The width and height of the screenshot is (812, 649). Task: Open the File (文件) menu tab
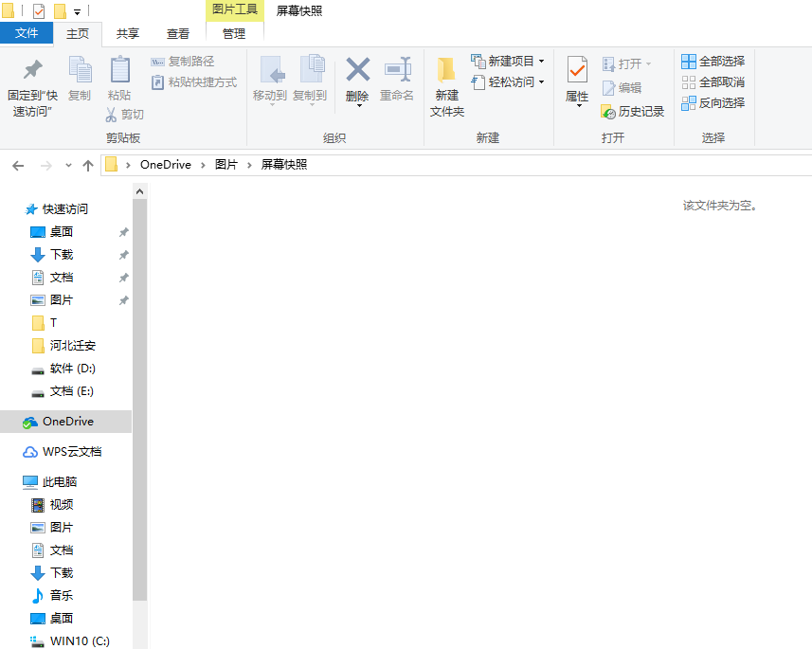click(x=27, y=33)
